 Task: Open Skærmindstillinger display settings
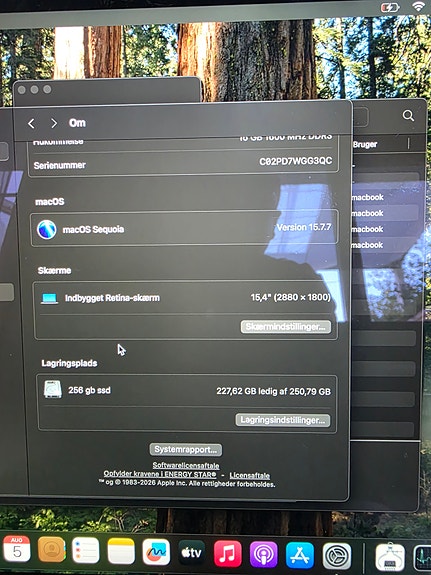point(286,327)
